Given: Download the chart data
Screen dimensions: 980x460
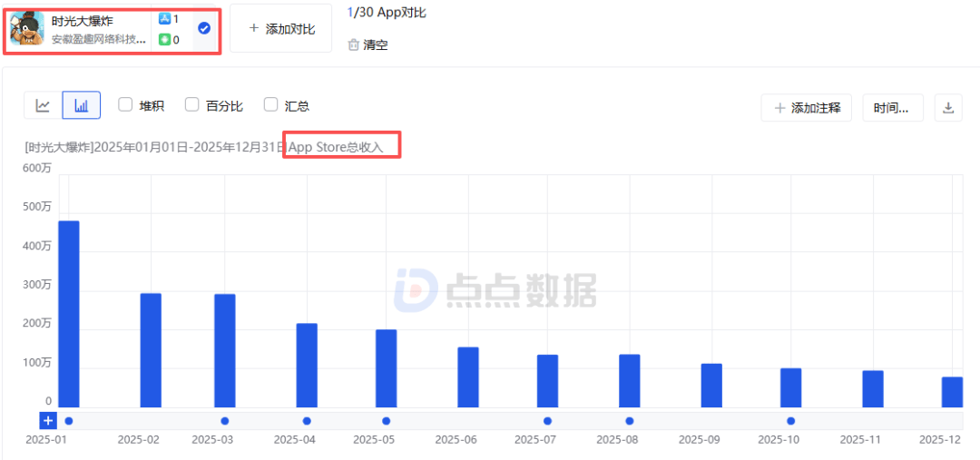Looking at the screenshot, I should [x=948, y=108].
